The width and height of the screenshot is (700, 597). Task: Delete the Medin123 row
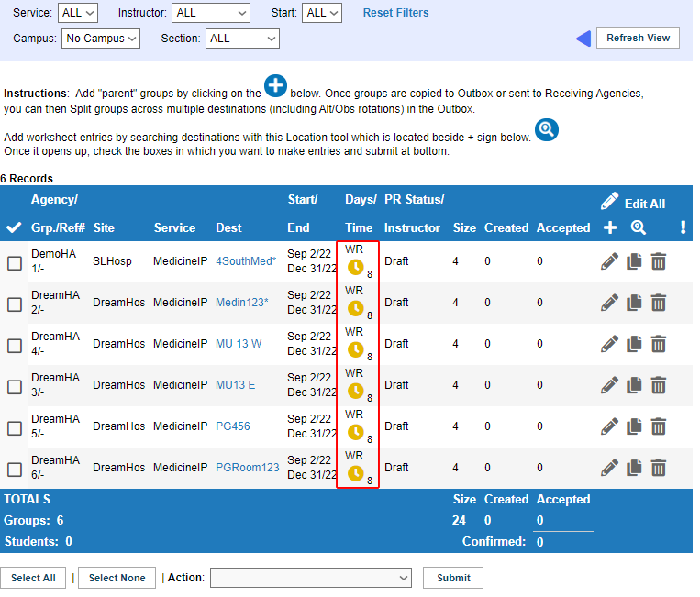click(x=659, y=303)
